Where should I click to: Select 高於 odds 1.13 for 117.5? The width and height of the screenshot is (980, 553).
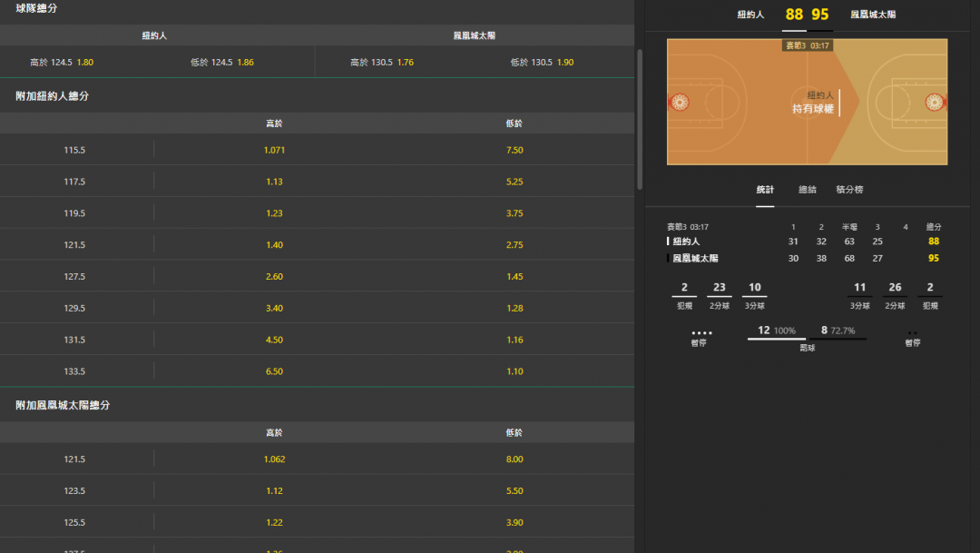click(274, 182)
